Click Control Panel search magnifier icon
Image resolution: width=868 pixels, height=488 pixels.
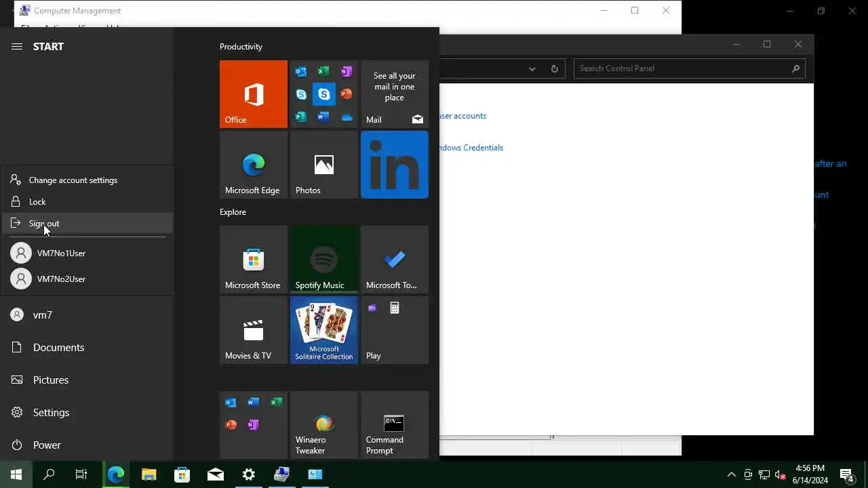(x=796, y=68)
